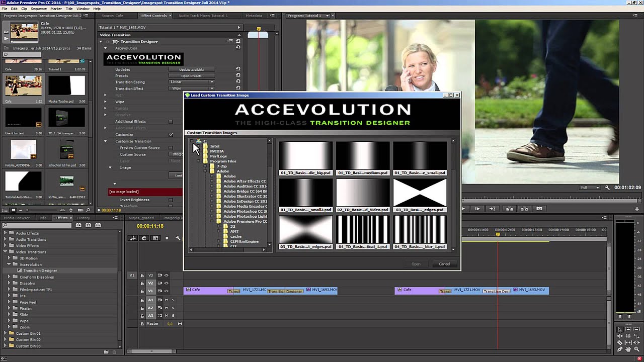Select Adobe Premiere Pro CC folder in dialog
The image size is (644, 362).
coord(245,221)
